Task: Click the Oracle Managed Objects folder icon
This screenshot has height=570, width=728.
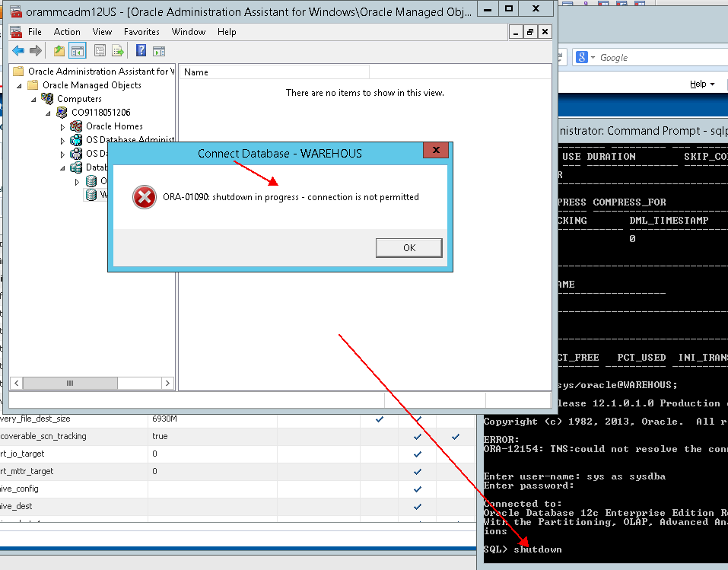Action: tap(33, 85)
